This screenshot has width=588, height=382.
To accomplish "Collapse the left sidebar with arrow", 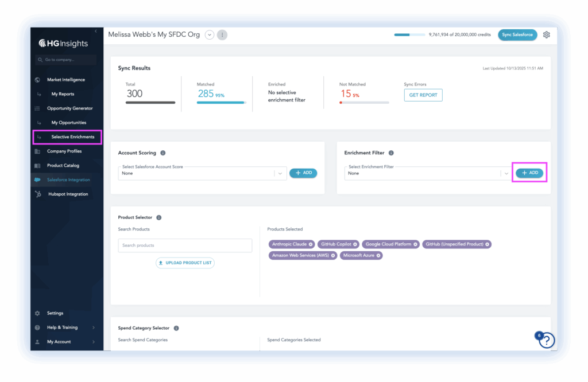I will point(95,31).
